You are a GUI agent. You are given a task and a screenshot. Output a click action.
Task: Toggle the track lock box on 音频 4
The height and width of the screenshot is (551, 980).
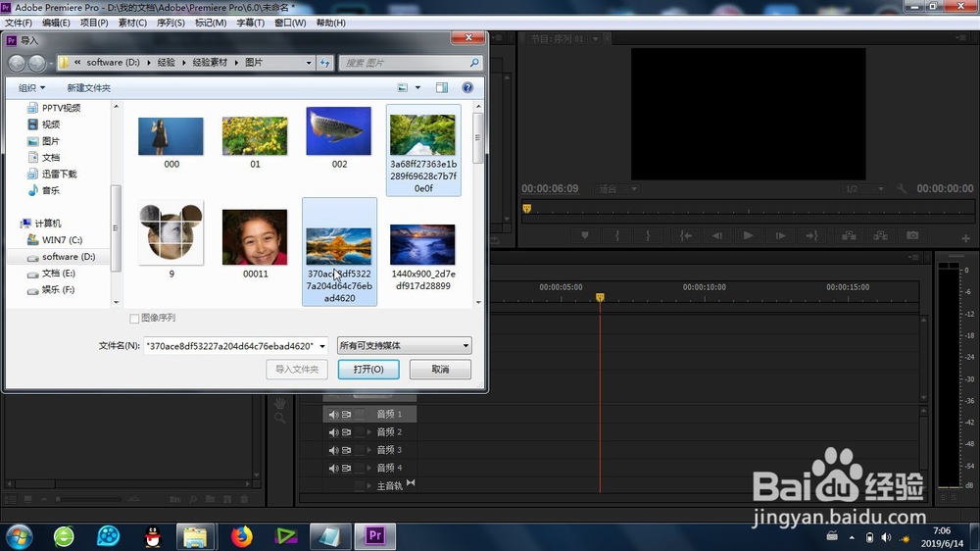click(x=359, y=468)
